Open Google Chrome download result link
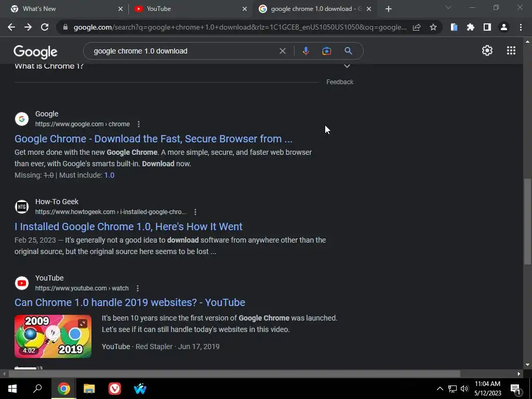This screenshot has width=532, height=399. (x=153, y=139)
